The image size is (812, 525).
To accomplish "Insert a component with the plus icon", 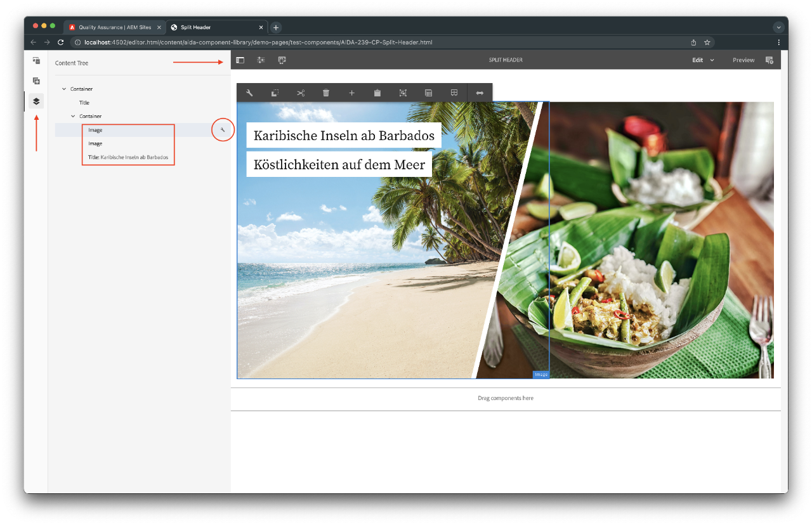I will (x=351, y=93).
